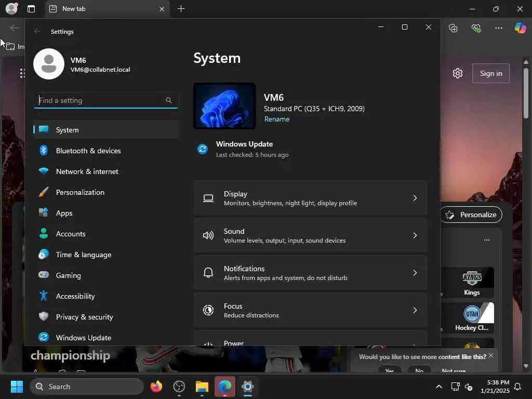Open Browser essentials heart icon in Edge
The width and height of the screenshot is (532, 399).
point(476,28)
